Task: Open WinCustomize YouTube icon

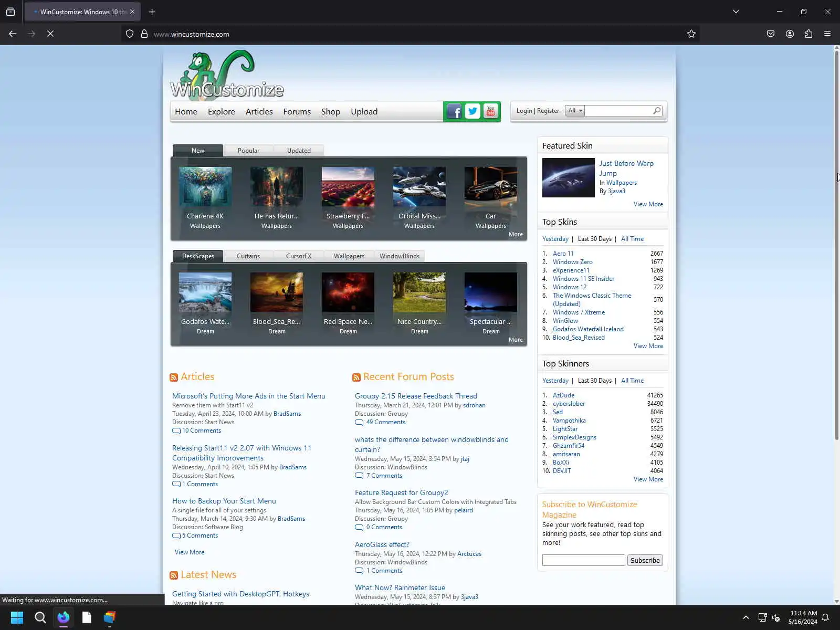Action: [x=491, y=111]
